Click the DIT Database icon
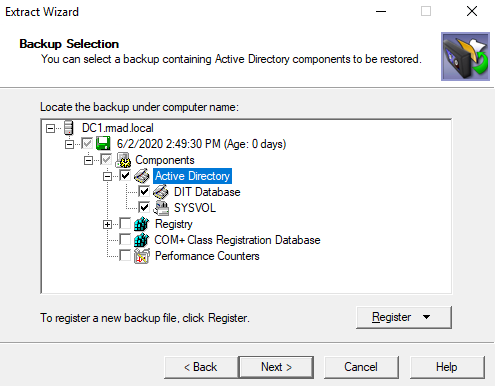 (161, 192)
